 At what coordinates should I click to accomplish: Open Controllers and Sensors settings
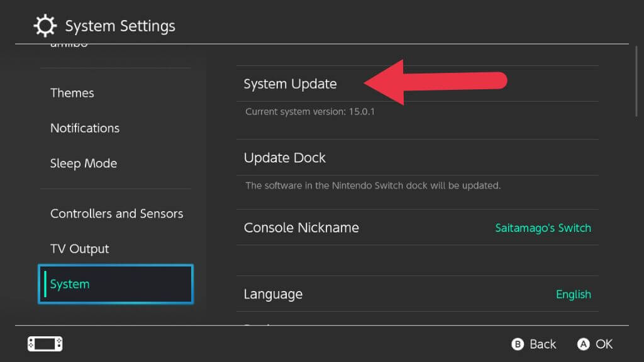click(x=117, y=214)
